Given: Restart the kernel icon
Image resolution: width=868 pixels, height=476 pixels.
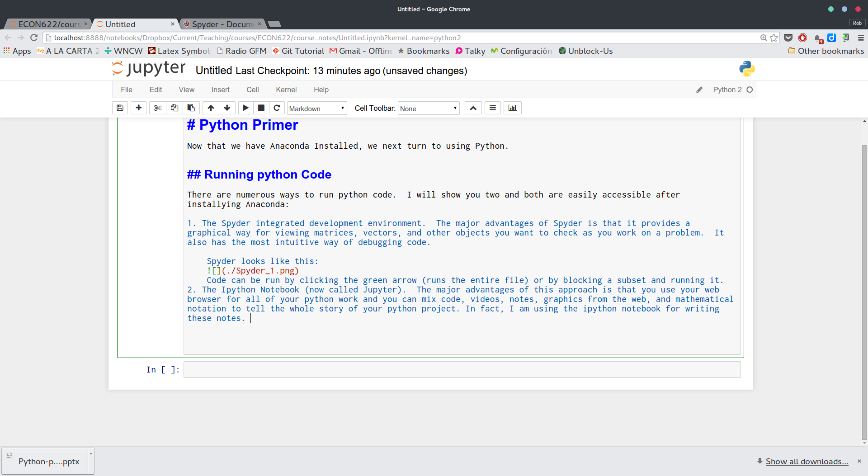Looking at the screenshot, I should click(x=277, y=108).
